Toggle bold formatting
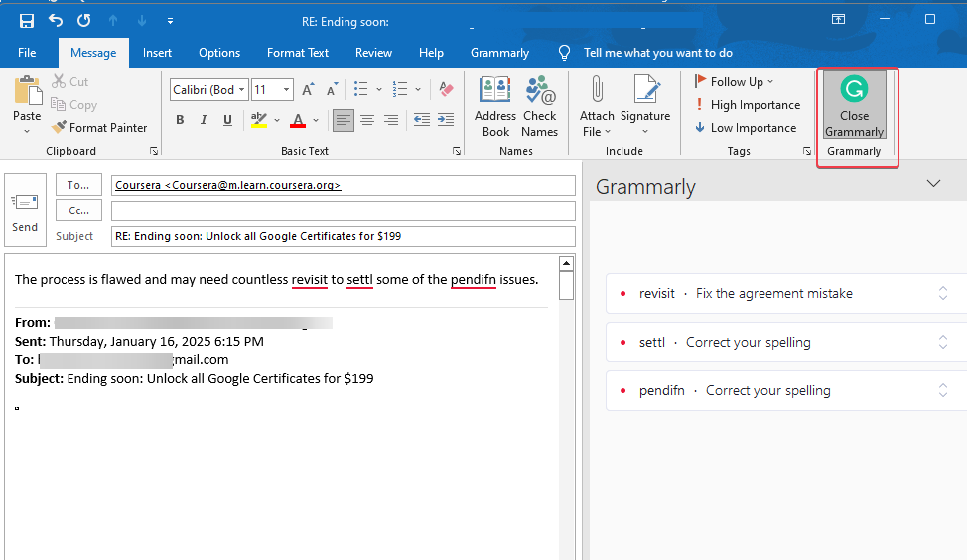 pyautogui.click(x=180, y=120)
